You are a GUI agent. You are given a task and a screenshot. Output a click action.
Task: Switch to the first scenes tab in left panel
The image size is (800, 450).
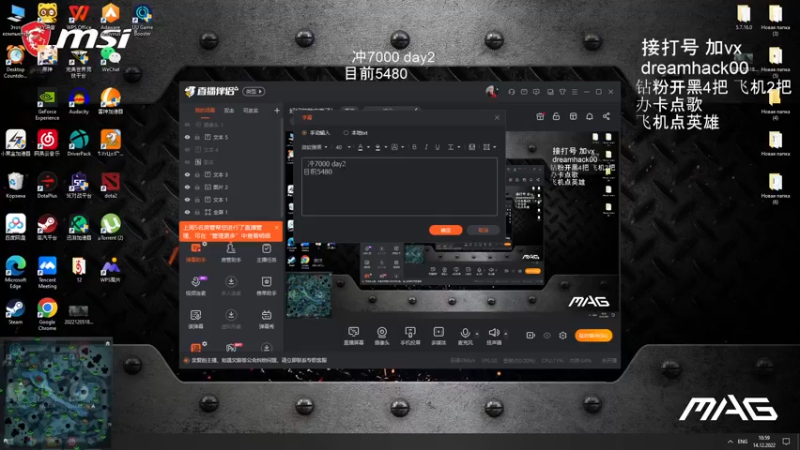tap(205, 110)
